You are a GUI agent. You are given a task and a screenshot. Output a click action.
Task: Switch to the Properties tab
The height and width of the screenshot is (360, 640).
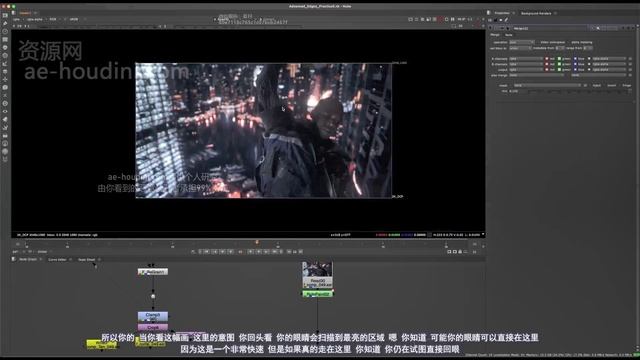click(502, 13)
